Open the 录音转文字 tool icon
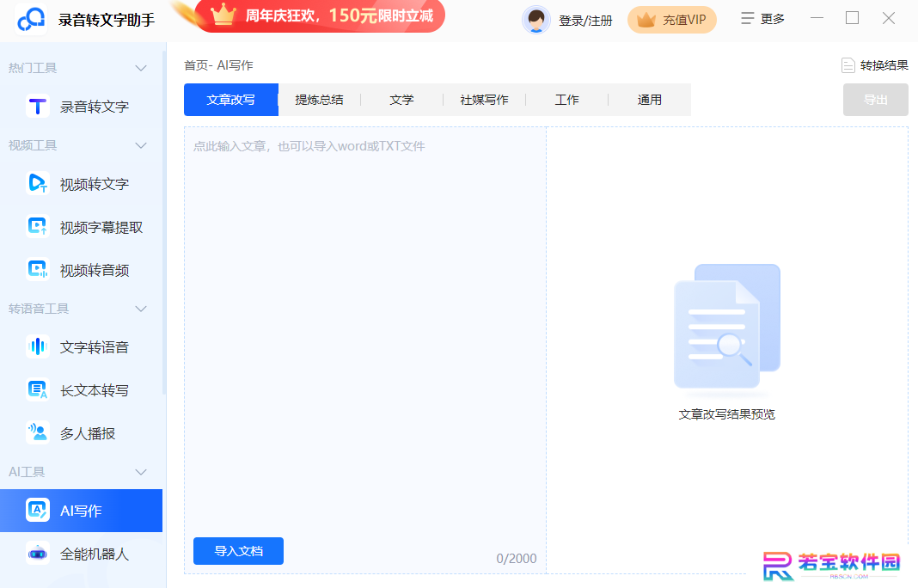 tap(38, 107)
